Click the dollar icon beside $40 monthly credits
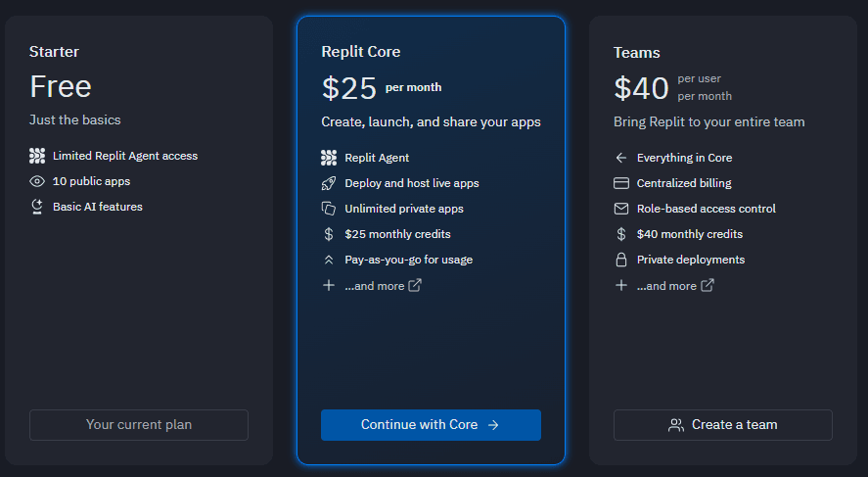Screen dimensions: 868x477 pyautogui.click(x=620, y=234)
